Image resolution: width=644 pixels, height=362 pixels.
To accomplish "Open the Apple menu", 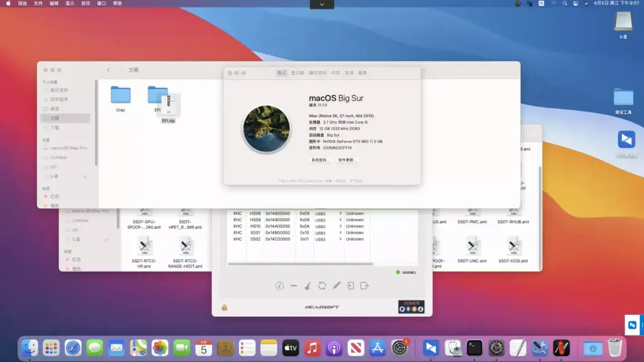I will [8, 3].
